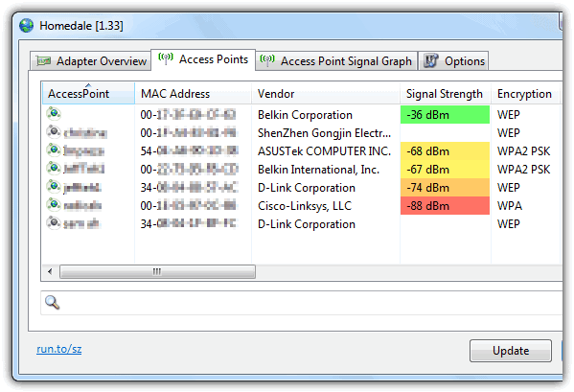Viewport: 574px width, 392px height.
Task: Click the horizontal scrollbar thumb
Action: [157, 271]
